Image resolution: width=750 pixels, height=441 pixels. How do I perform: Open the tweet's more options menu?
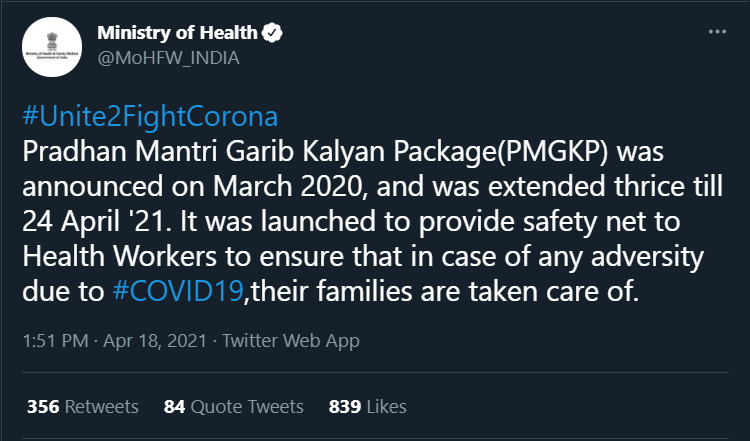(x=716, y=32)
